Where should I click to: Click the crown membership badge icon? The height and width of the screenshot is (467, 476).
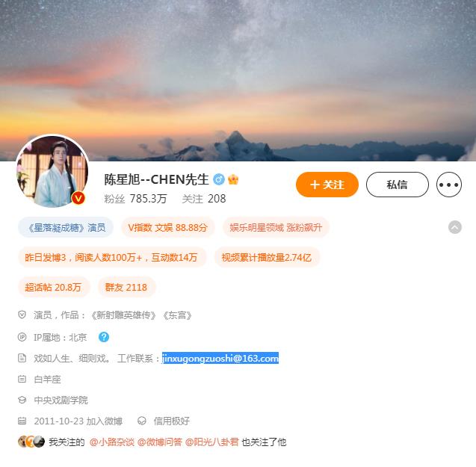pos(233,179)
